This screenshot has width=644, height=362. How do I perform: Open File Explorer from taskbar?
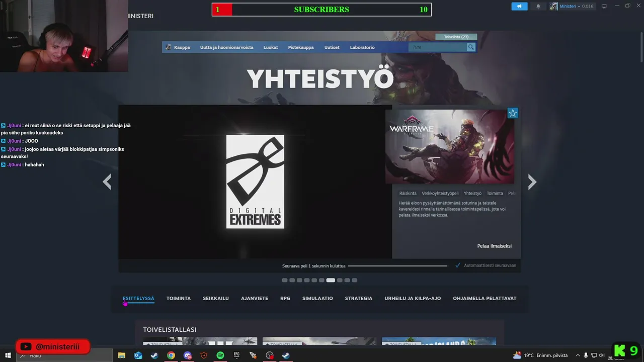[x=121, y=355]
